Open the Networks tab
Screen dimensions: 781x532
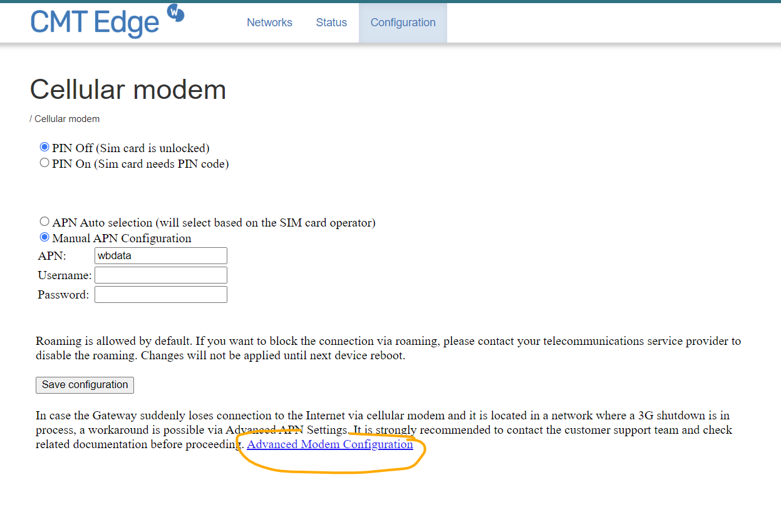[x=269, y=23]
